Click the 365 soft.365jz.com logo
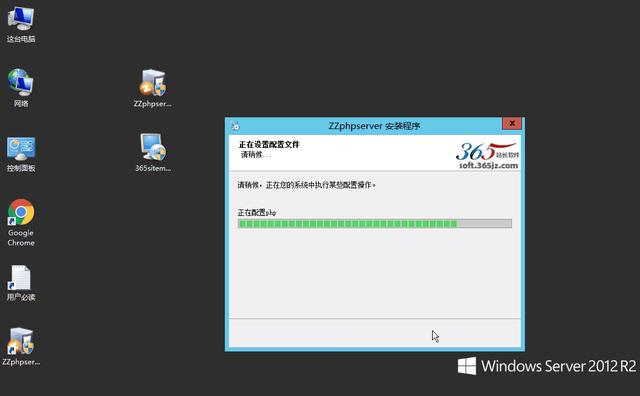Screen dimensions: 640x396 [487, 156]
